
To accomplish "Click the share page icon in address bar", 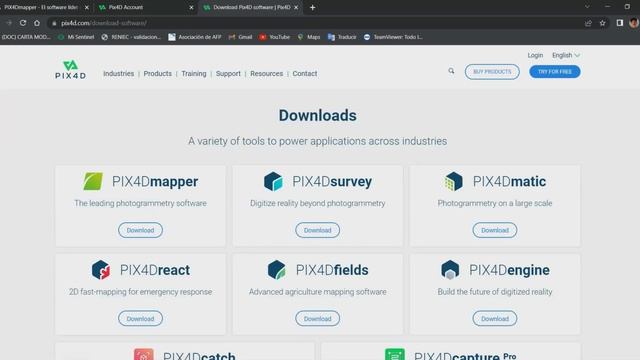I will point(588,23).
